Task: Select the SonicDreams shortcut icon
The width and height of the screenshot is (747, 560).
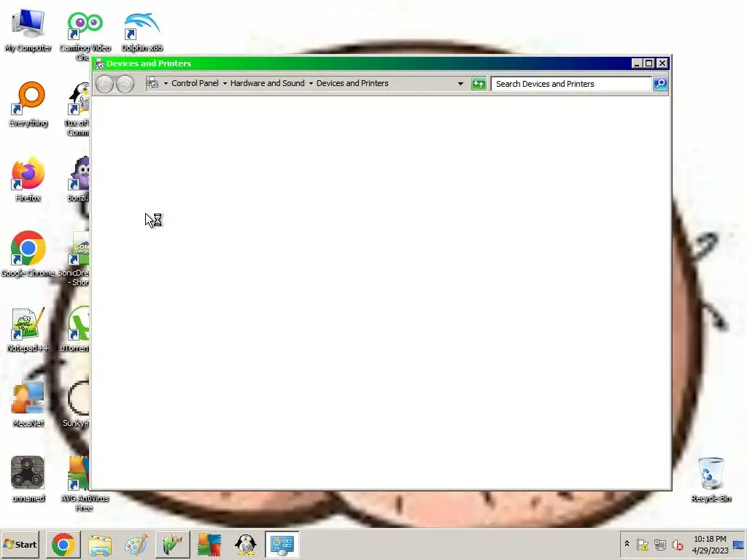Action: click(x=75, y=259)
